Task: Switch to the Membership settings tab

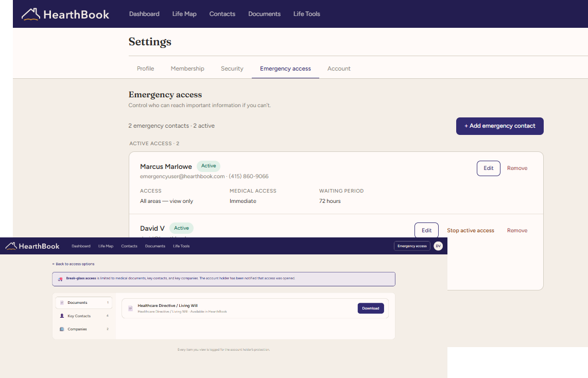Action: (187, 68)
